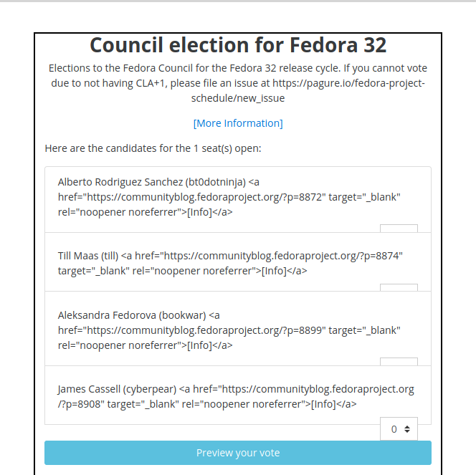
Task: Select the James Cassell (cyberpear) candidate name
Action: pyautogui.click(x=117, y=389)
